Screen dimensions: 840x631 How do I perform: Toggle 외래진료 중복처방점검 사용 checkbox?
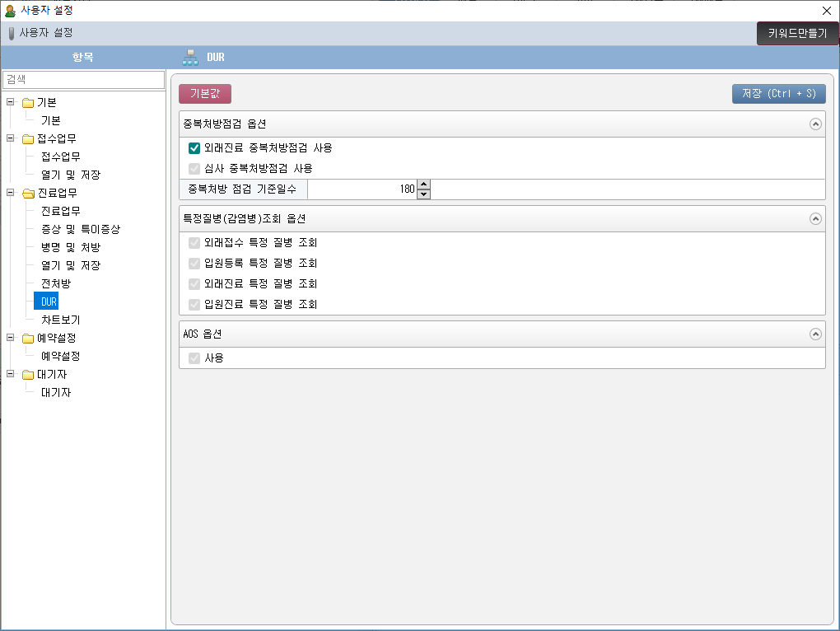click(x=194, y=148)
